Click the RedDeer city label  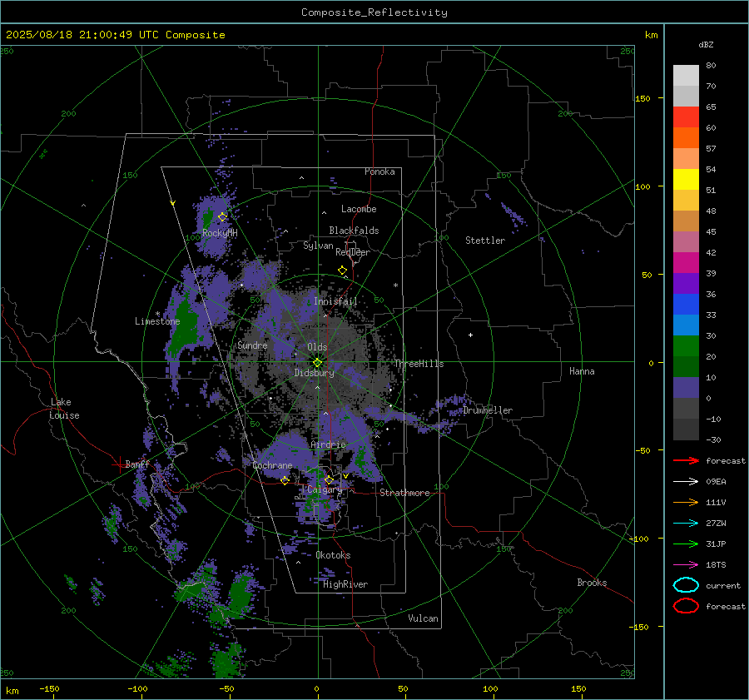(x=353, y=252)
